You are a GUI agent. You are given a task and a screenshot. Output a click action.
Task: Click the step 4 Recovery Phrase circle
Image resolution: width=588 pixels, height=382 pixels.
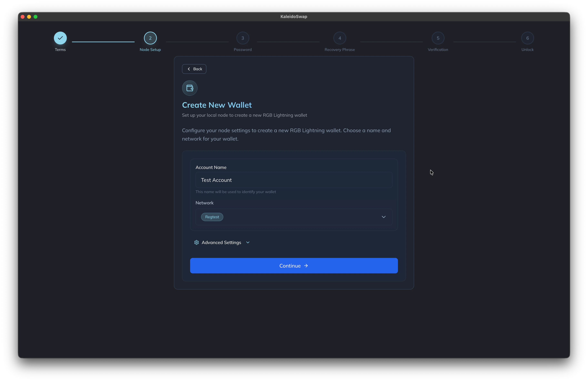click(x=340, y=38)
